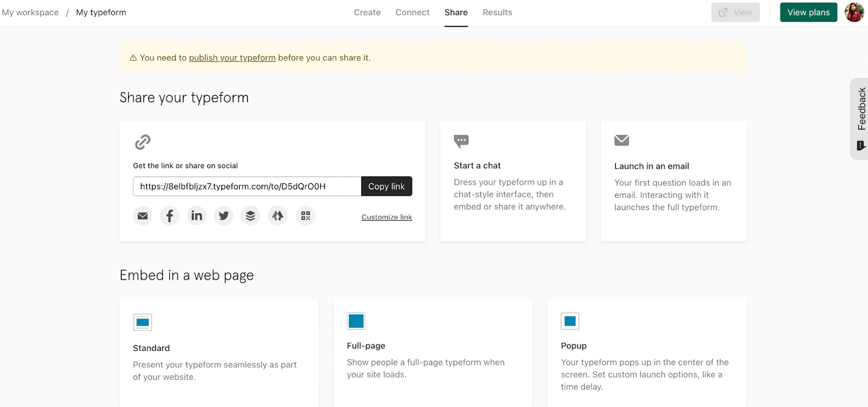
Task: Follow the publish your typeform link
Action: (x=232, y=58)
